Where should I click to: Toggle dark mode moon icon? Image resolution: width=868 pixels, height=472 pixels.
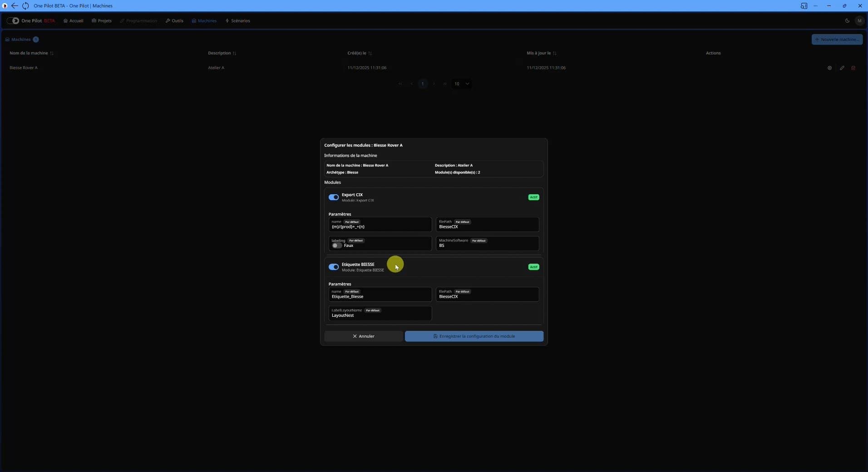847,20
